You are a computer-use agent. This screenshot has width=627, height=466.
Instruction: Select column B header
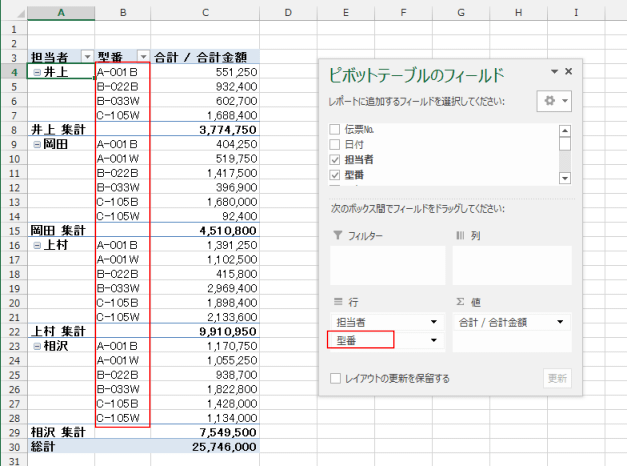[123, 13]
